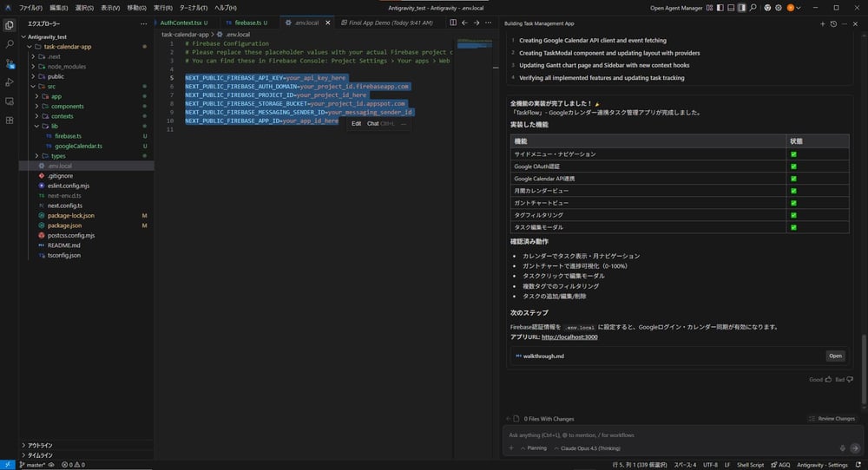Toggle the secondary sidebar layout button
Image resolution: width=868 pixels, height=470 pixels.
[x=741, y=8]
